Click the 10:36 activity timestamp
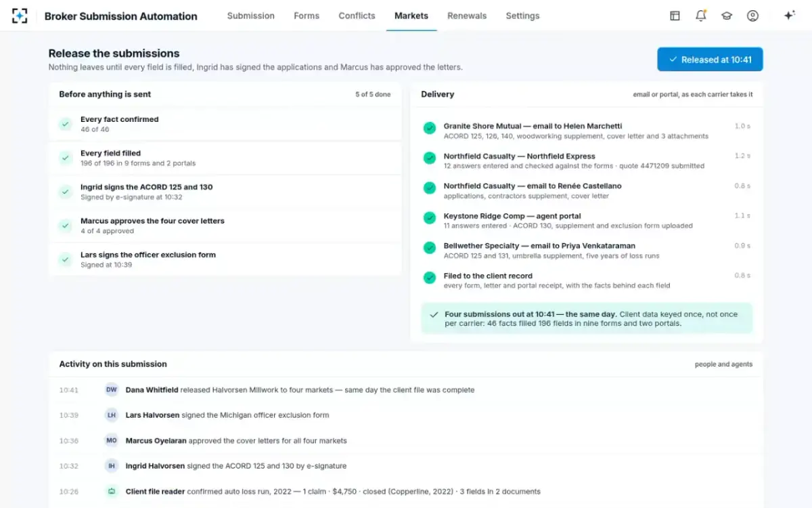Image resolution: width=812 pixels, height=508 pixels. click(68, 441)
